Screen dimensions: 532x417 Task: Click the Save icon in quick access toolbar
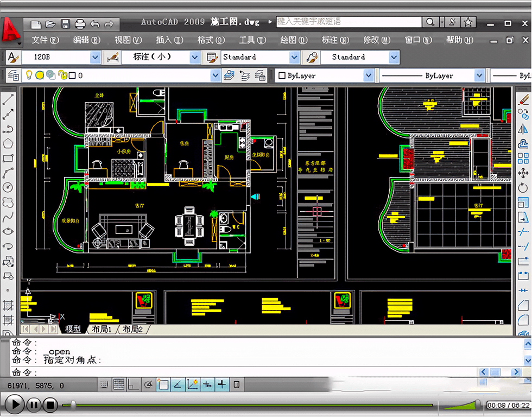pyautogui.click(x=65, y=24)
